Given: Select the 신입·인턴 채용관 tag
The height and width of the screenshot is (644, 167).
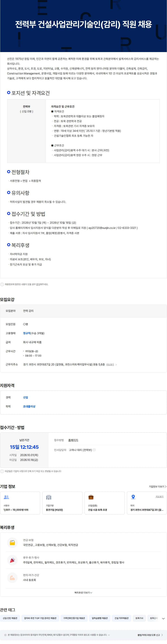Looking at the screenshot, I should point(10,618).
